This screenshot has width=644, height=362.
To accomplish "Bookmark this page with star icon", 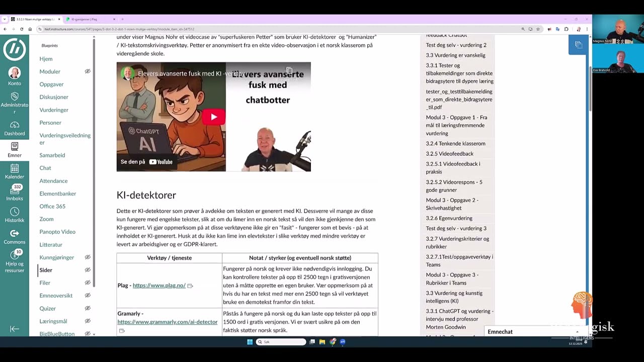I will point(537,29).
